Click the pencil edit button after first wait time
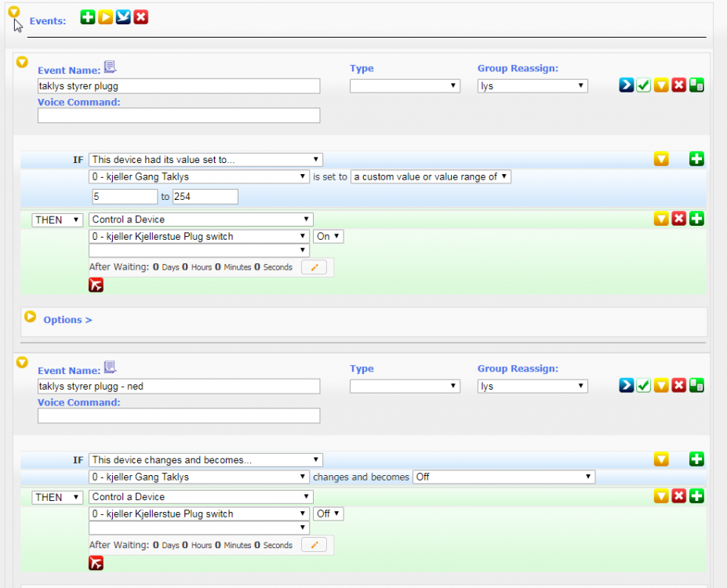This screenshot has height=588, width=727. pyautogui.click(x=314, y=267)
